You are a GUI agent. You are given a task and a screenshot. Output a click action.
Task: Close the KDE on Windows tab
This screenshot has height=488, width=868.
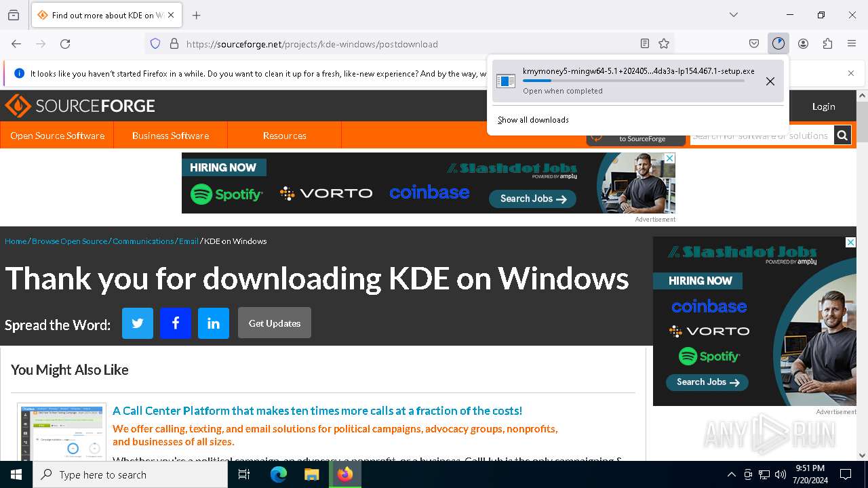click(x=171, y=15)
